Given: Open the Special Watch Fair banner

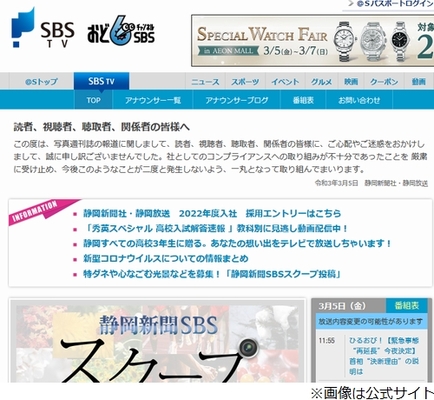Looking at the screenshot, I should point(312,40).
